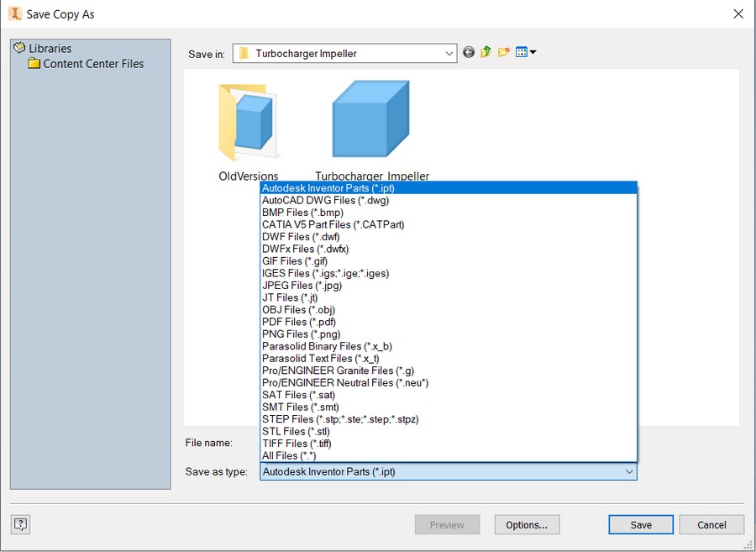Choose Parasolid Binary Files (*.x_b)
756x552 pixels.
[449, 346]
